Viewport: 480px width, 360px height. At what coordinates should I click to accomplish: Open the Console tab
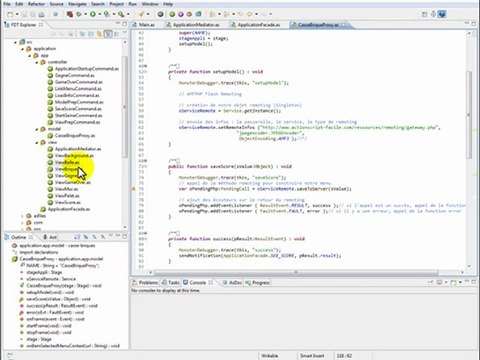click(198, 283)
